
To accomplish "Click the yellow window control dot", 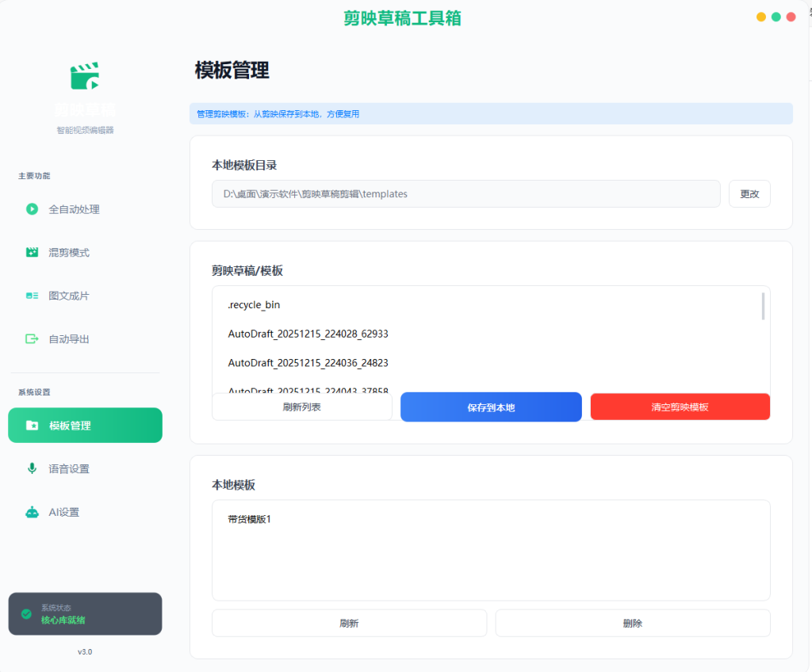I will (760, 17).
